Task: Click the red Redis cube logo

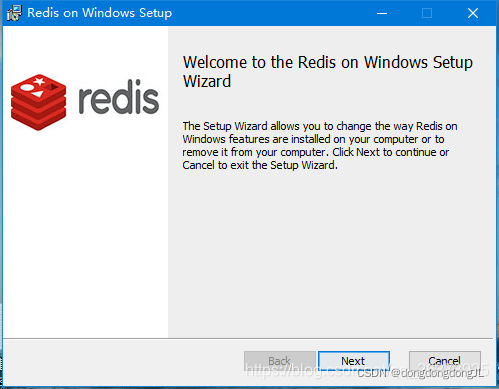Action: coord(38,102)
